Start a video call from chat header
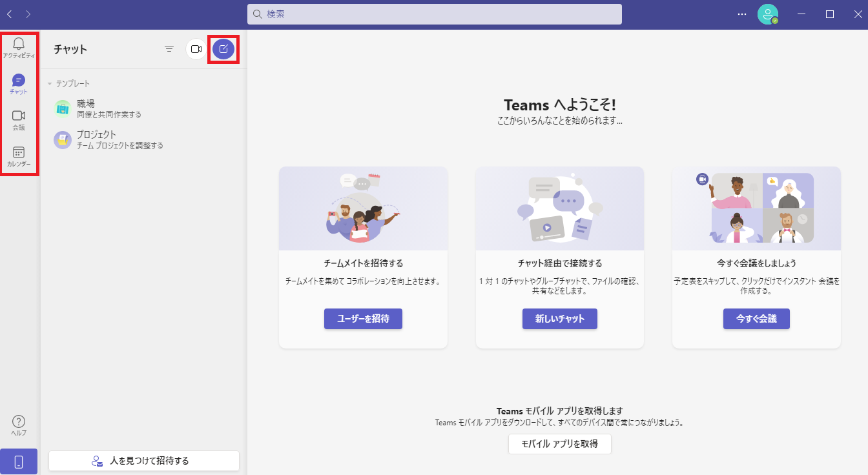 (196, 49)
